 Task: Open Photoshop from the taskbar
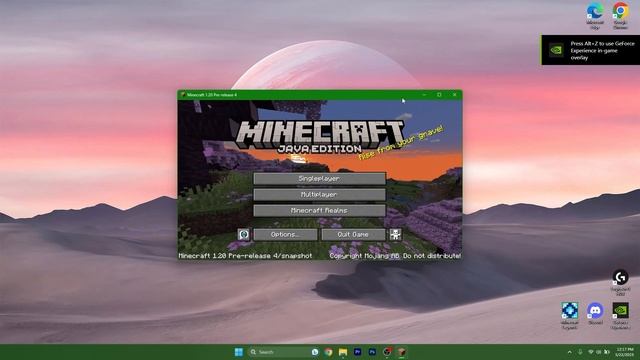372,352
